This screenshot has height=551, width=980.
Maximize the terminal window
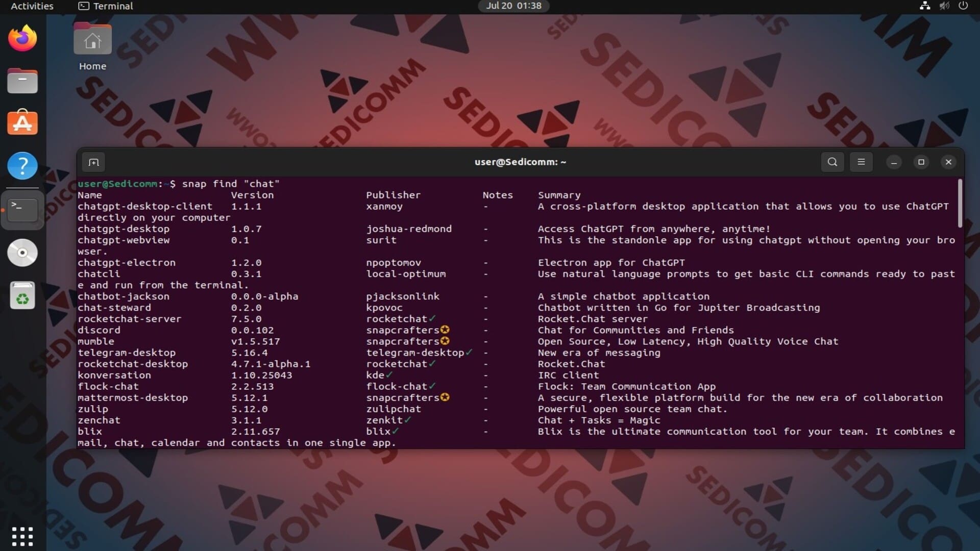point(921,162)
